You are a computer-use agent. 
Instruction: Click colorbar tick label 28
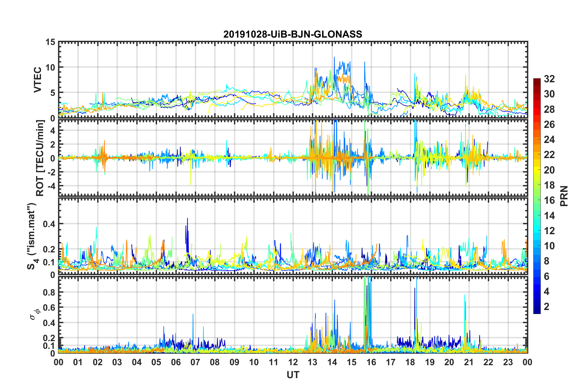pos(549,109)
